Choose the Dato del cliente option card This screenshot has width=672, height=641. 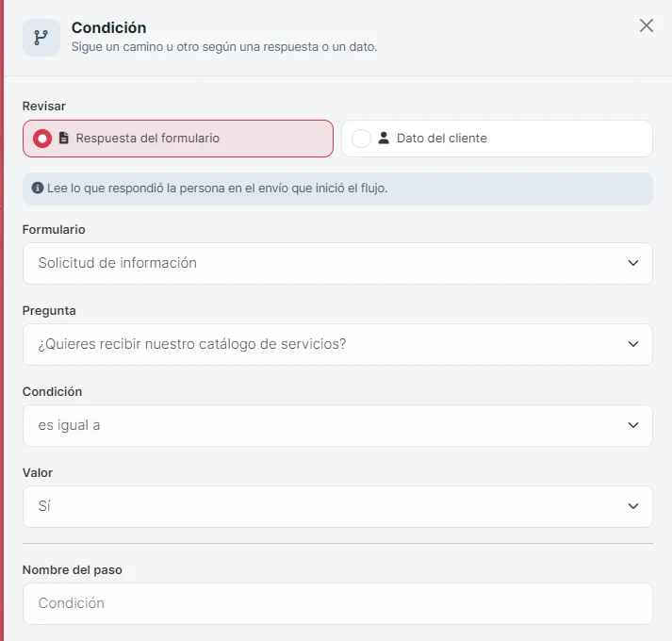click(x=497, y=139)
